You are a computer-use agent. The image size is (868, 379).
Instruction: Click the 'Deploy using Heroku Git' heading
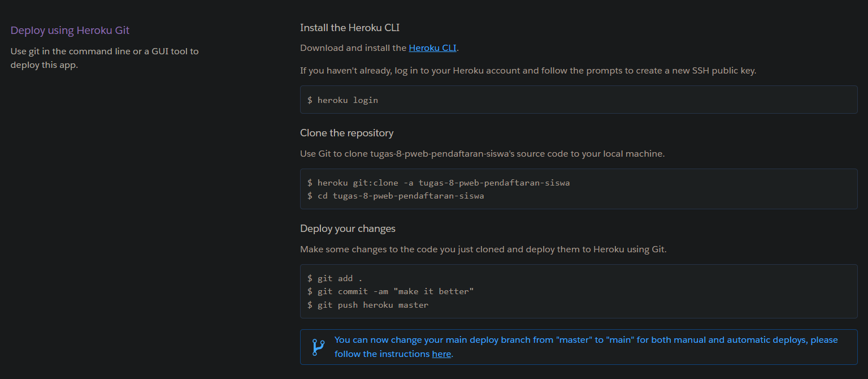tap(70, 31)
